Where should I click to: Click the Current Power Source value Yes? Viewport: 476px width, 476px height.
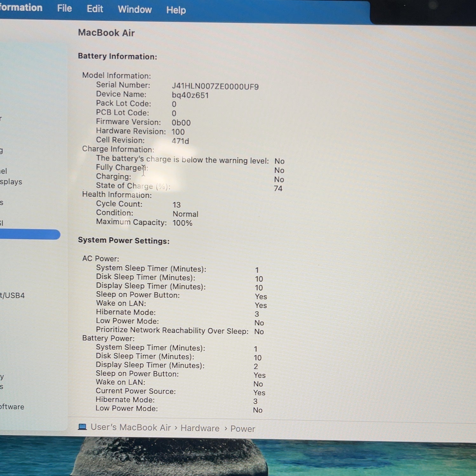click(x=259, y=393)
